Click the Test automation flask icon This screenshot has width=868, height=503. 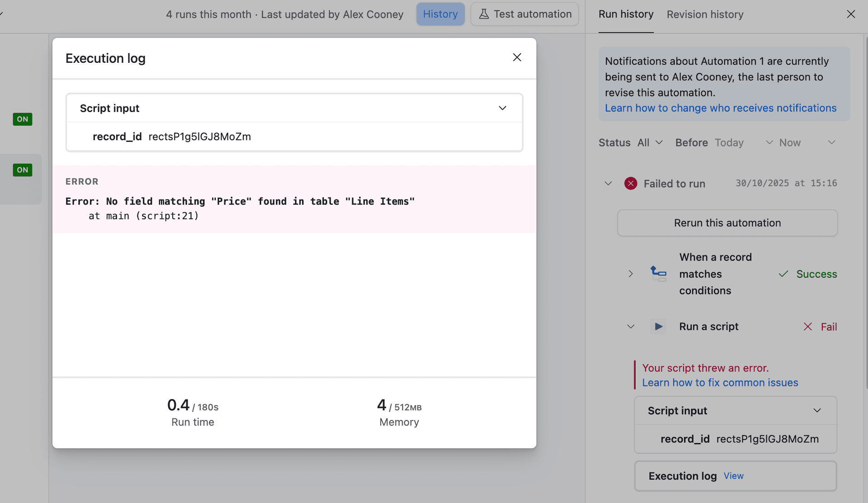pos(484,14)
